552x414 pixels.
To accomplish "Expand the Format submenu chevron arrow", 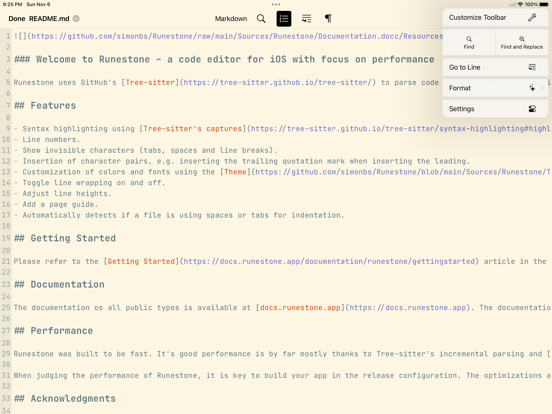I will tap(542, 88).
